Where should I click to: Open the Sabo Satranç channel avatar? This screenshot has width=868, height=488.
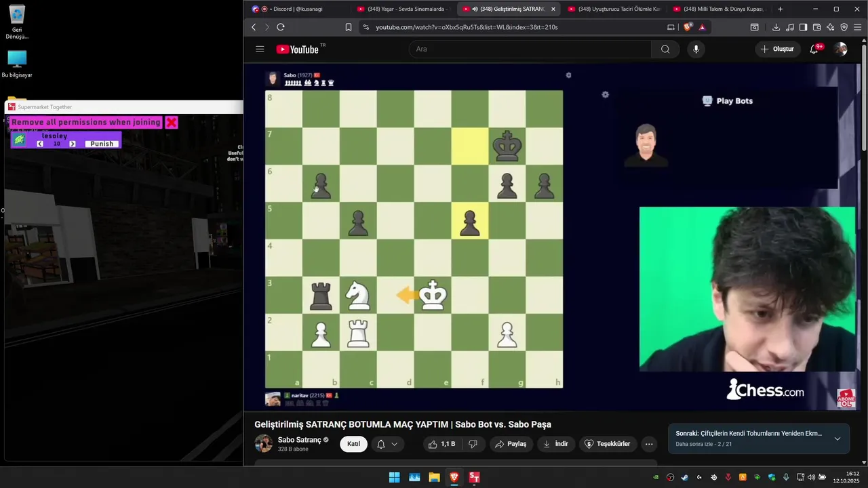(263, 444)
